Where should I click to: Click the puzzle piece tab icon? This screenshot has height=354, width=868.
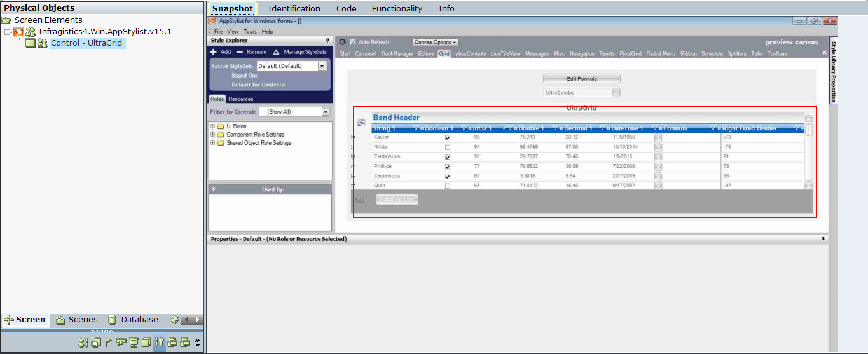pos(175,320)
